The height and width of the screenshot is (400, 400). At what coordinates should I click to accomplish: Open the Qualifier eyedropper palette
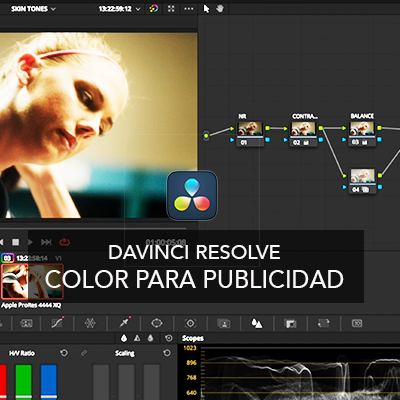point(124,323)
